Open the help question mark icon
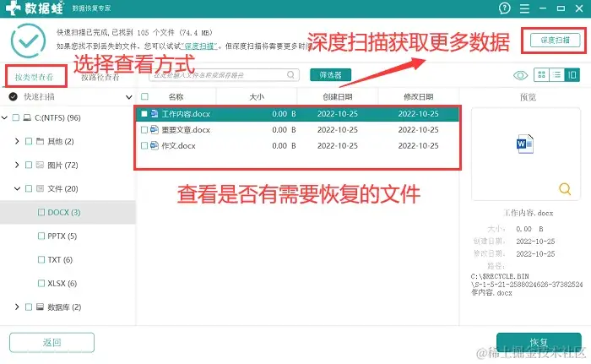This screenshot has height=364, width=591. click(504, 8)
